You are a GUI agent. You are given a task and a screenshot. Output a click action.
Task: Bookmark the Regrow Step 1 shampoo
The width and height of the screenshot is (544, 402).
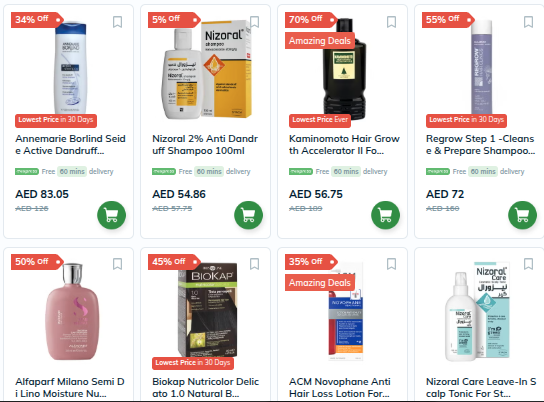pyautogui.click(x=528, y=22)
